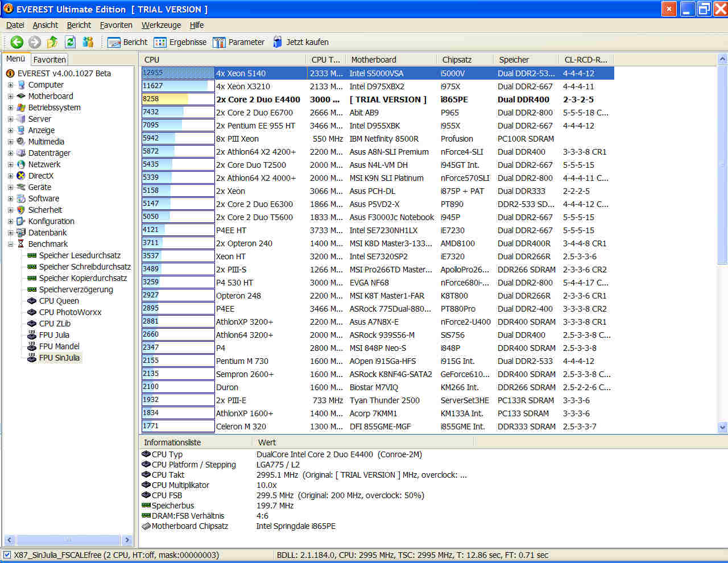Click the DirectX icon in tree
This screenshot has height=563, width=728.
pos(21,176)
